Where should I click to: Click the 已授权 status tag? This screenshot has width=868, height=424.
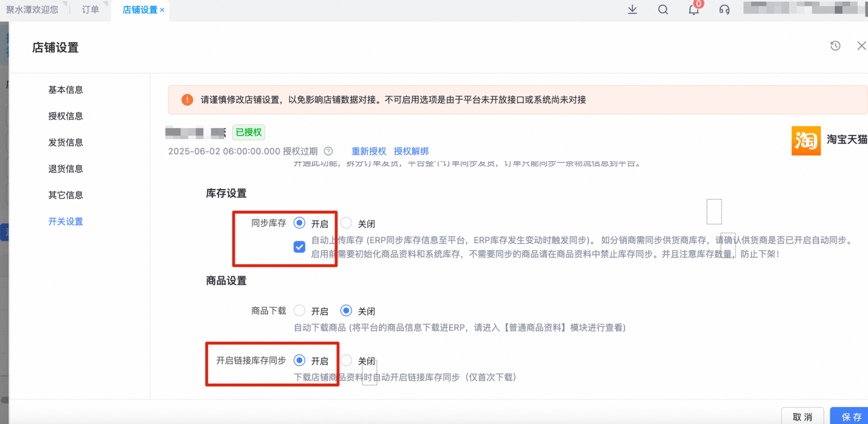248,132
